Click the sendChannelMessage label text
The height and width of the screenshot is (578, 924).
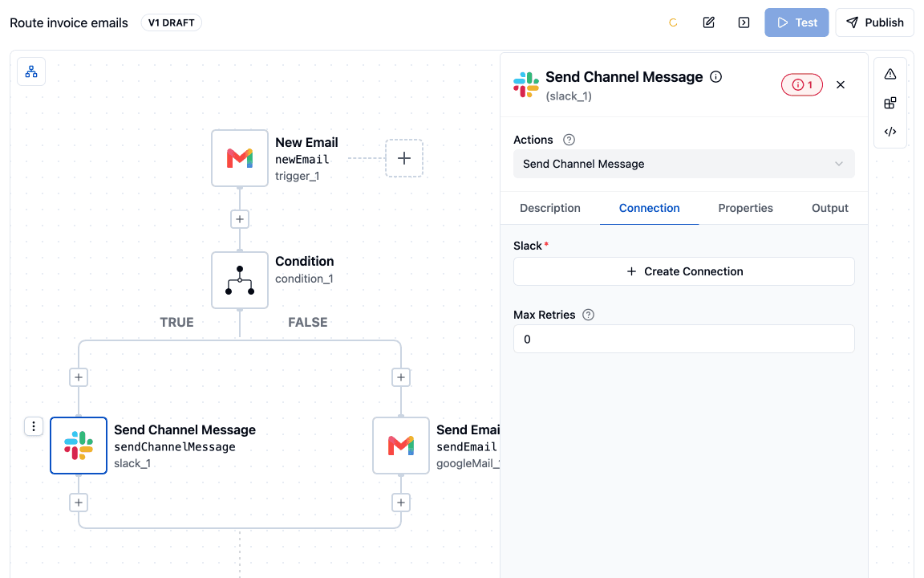click(174, 447)
